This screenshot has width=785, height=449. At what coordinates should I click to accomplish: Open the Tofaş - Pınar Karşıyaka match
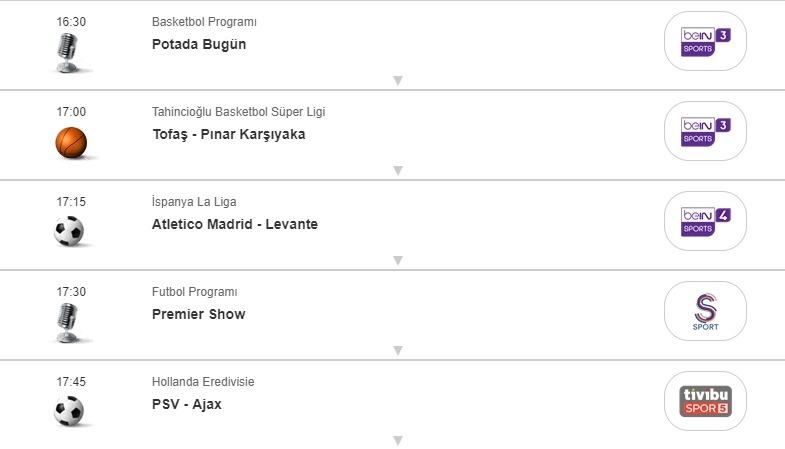pos(228,134)
